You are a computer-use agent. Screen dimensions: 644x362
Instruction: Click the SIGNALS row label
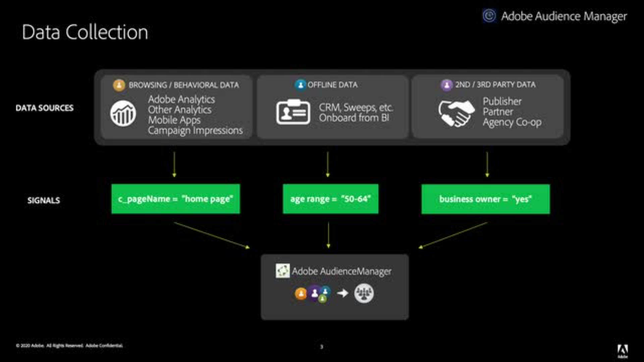tap(44, 200)
